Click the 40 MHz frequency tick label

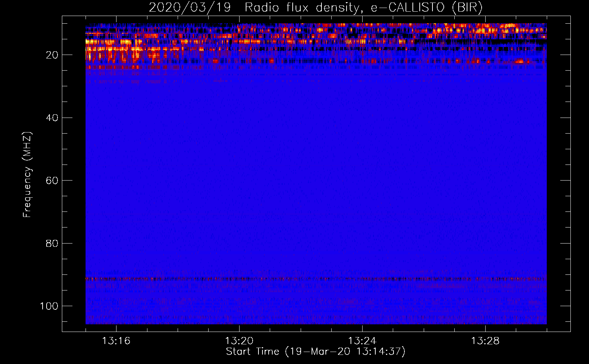pyautogui.click(x=52, y=118)
